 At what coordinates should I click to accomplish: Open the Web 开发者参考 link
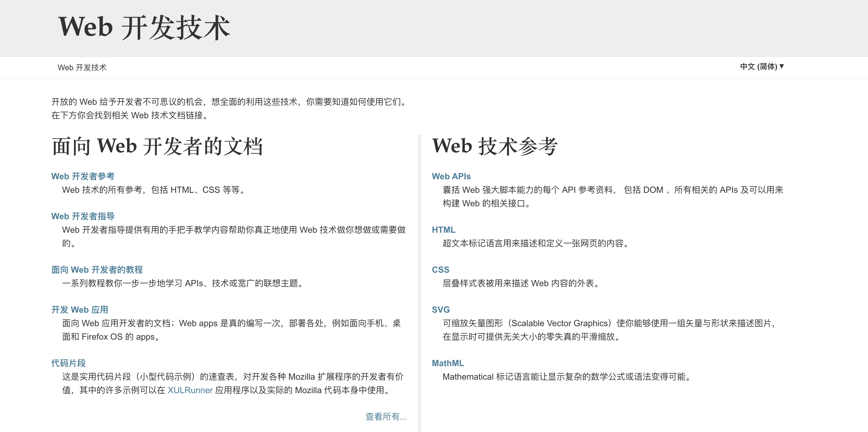(83, 176)
